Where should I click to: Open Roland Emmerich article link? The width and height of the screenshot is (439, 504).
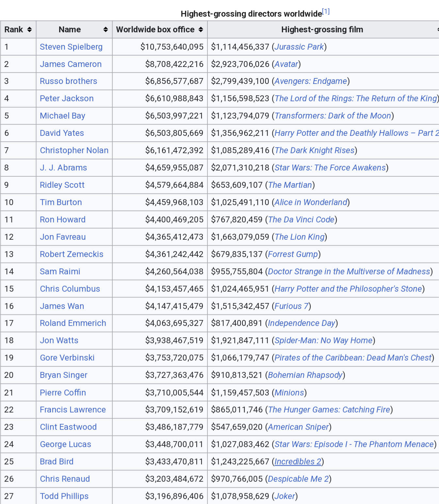73,323
